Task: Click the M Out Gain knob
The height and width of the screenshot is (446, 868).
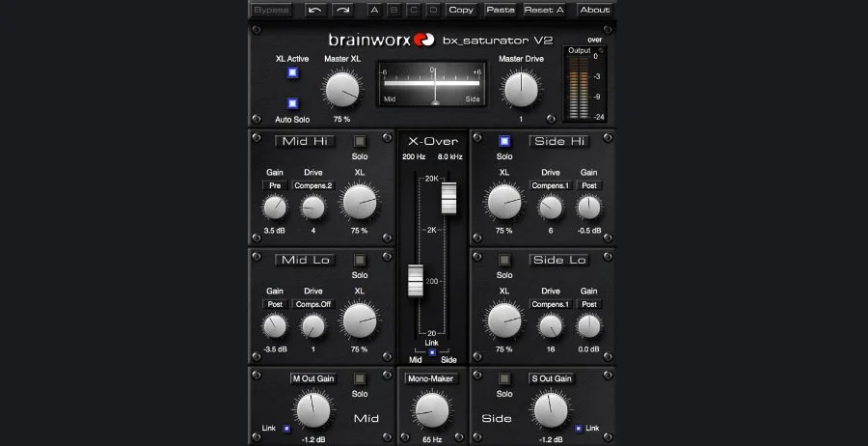Action: (313, 410)
